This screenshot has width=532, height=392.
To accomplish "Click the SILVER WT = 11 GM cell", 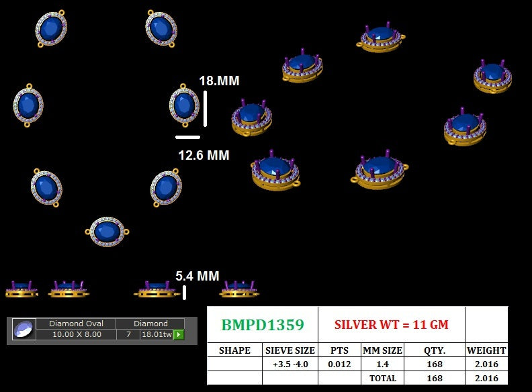I will click(x=391, y=325).
